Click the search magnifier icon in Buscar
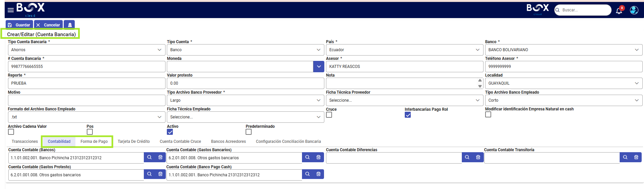 557,10
